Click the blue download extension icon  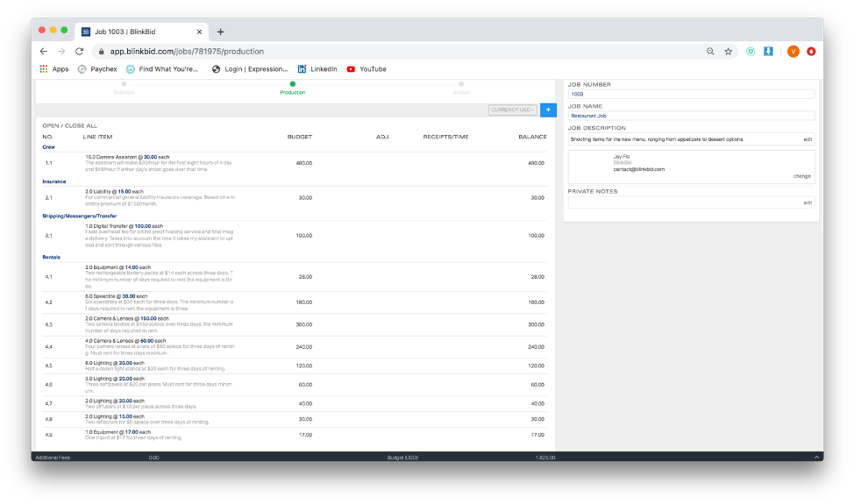tap(768, 51)
